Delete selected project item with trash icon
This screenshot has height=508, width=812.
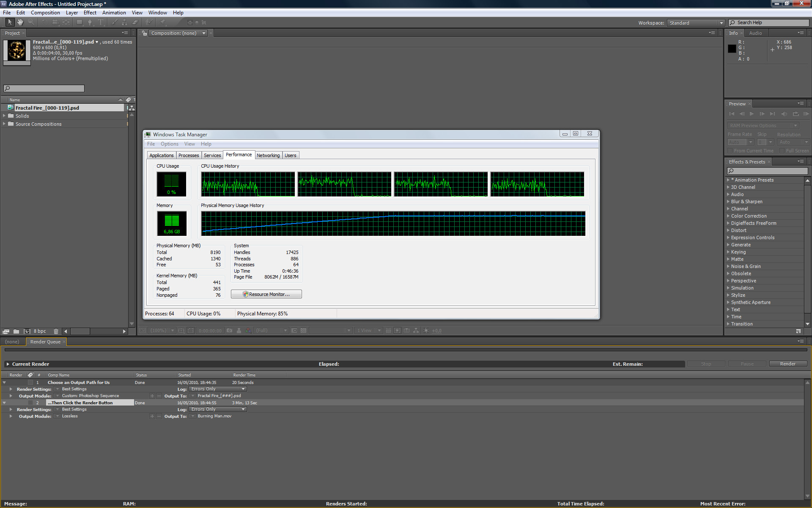[x=56, y=331]
